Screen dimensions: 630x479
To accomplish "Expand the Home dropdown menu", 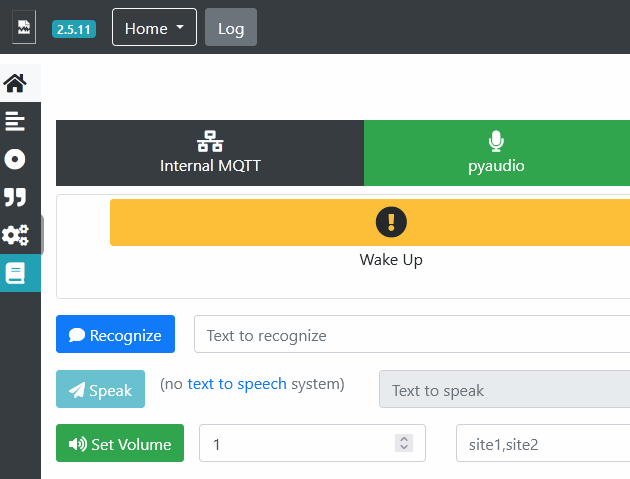I will click(x=154, y=28).
